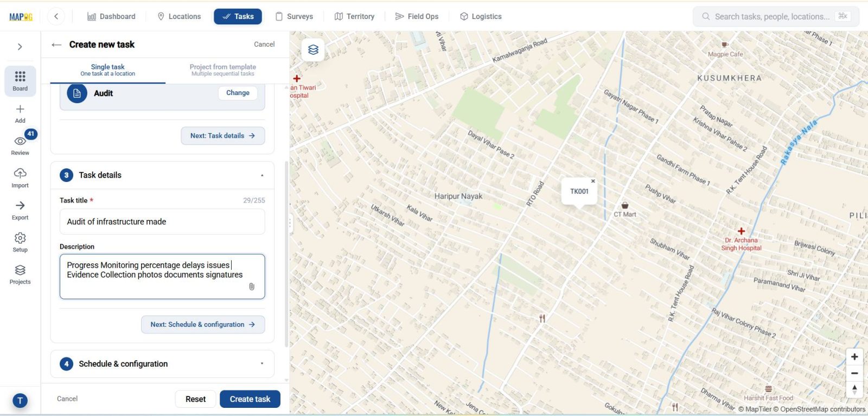Click the Dr. Archana Singh Hospital marker
Screen dimensions: 868x416
click(741, 231)
